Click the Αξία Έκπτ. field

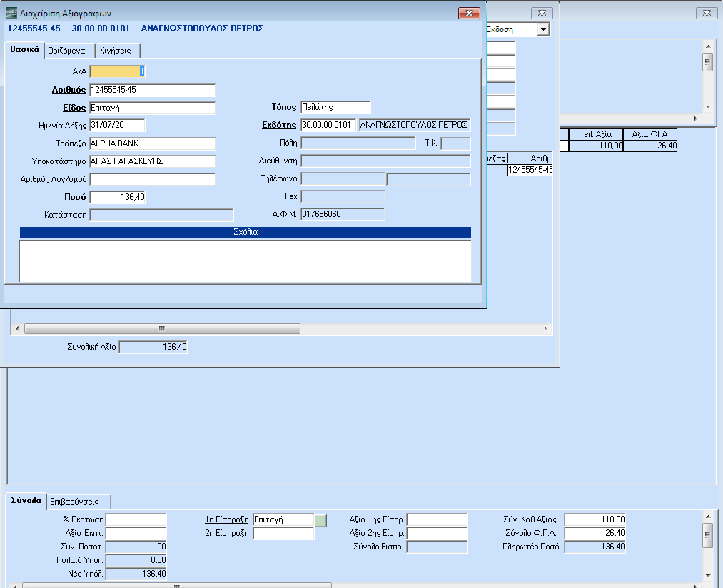pos(136,533)
